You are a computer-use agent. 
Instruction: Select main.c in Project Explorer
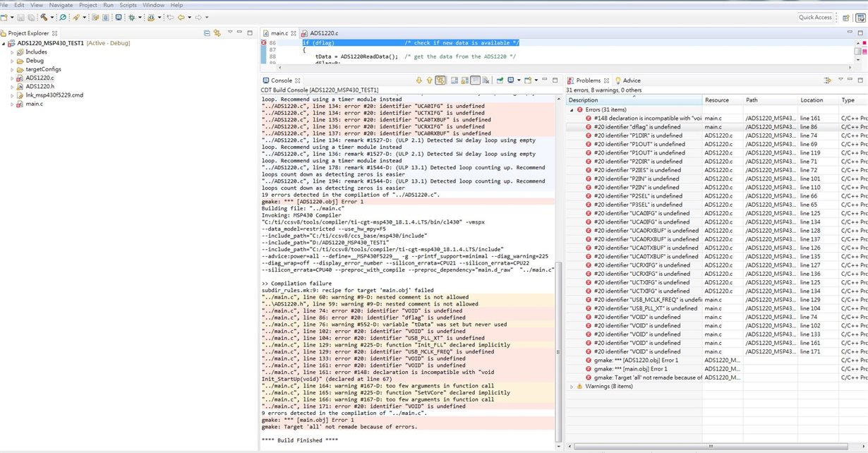(x=34, y=104)
